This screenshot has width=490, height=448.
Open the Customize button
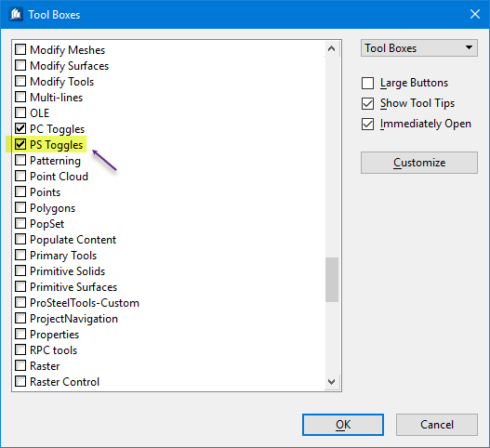tap(419, 163)
